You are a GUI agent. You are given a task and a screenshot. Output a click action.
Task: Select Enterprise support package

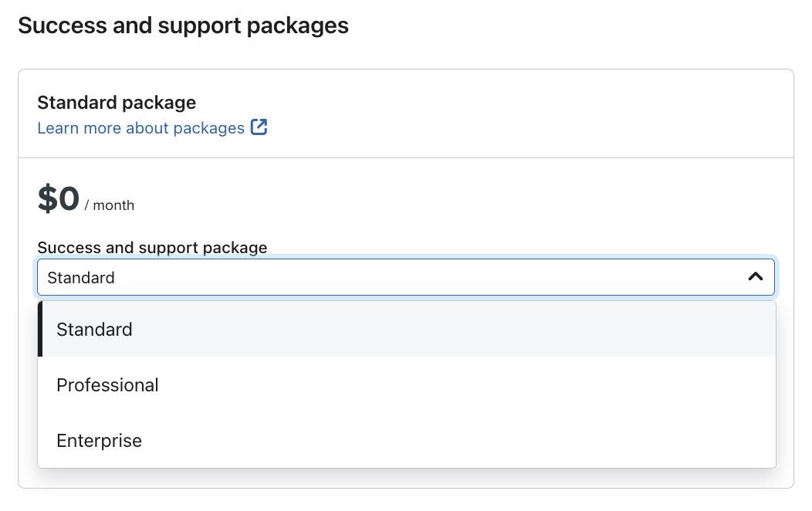coord(99,440)
